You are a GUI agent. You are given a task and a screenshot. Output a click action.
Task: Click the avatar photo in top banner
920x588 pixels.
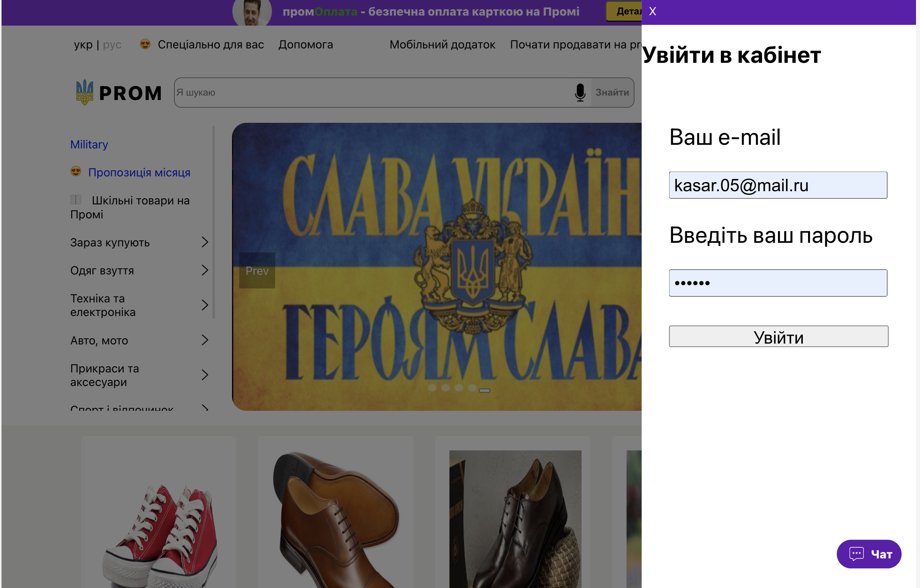tap(252, 12)
